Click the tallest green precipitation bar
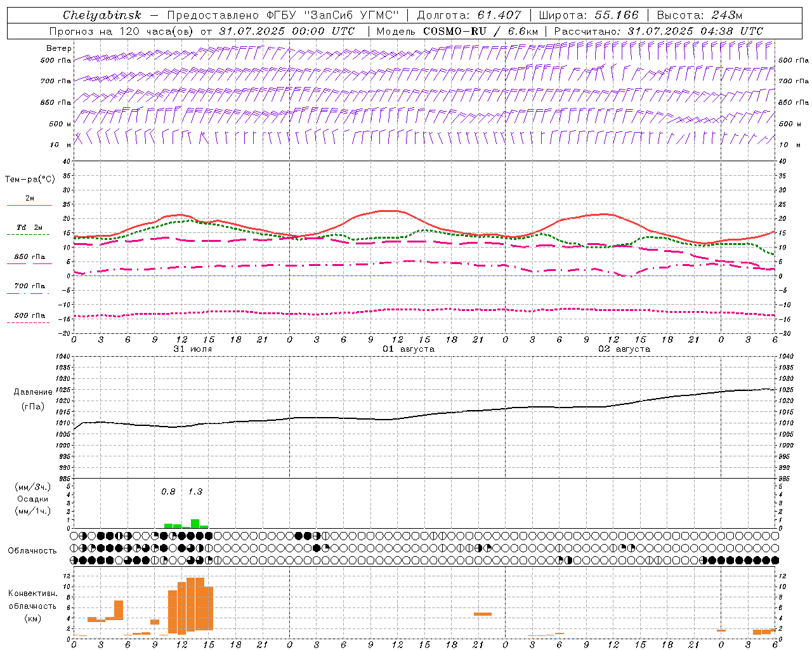 click(x=195, y=524)
